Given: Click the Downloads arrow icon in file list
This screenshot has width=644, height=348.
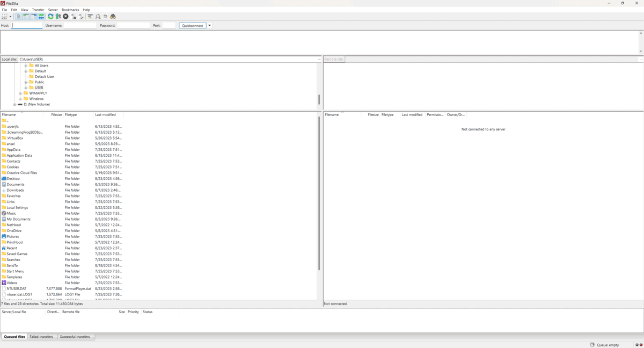Looking at the screenshot, I should point(4,190).
